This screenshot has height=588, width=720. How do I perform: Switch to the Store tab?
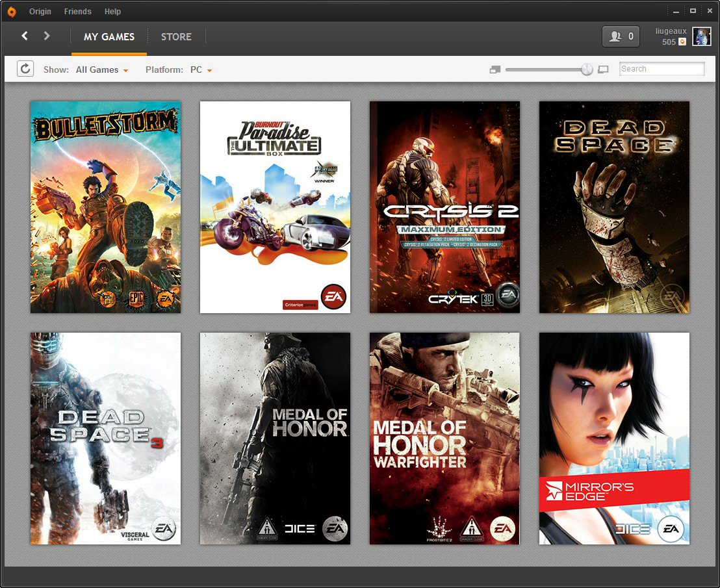176,37
